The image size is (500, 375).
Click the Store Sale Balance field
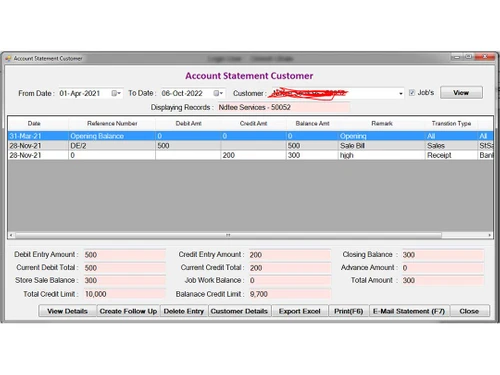tap(124, 280)
